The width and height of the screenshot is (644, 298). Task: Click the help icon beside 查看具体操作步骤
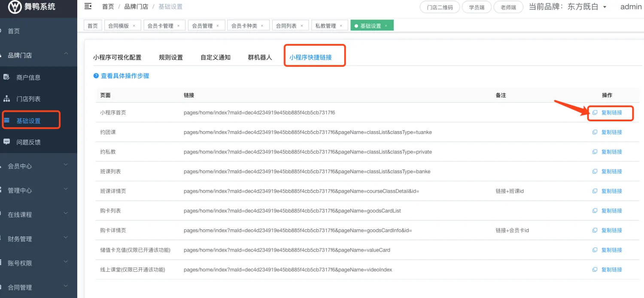(96, 76)
